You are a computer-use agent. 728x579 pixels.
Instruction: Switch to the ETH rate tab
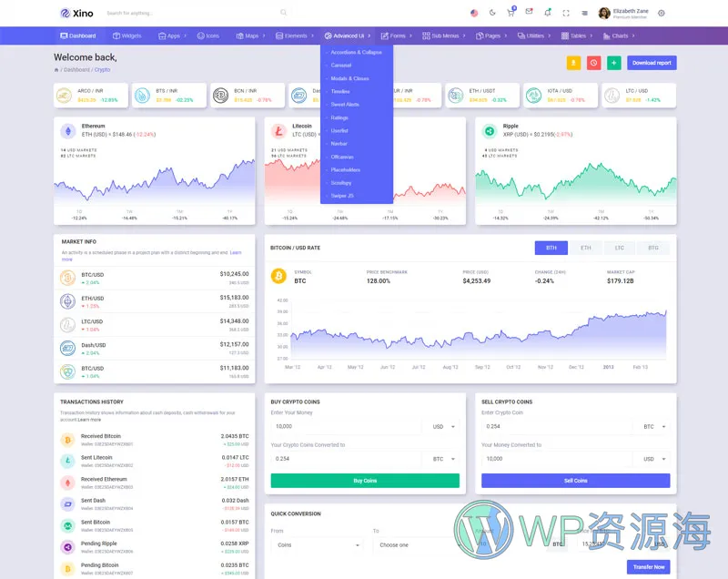coord(586,248)
